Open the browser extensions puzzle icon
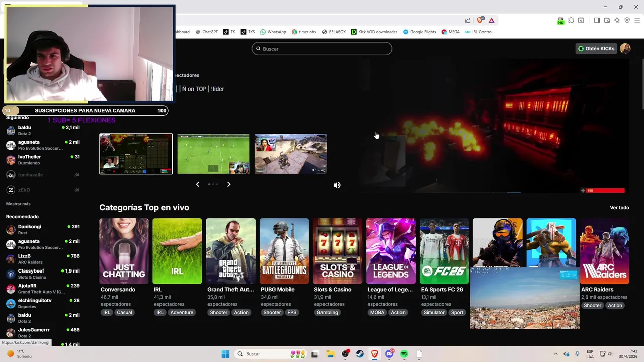Screen dimensions: 644x362 tap(571, 20)
